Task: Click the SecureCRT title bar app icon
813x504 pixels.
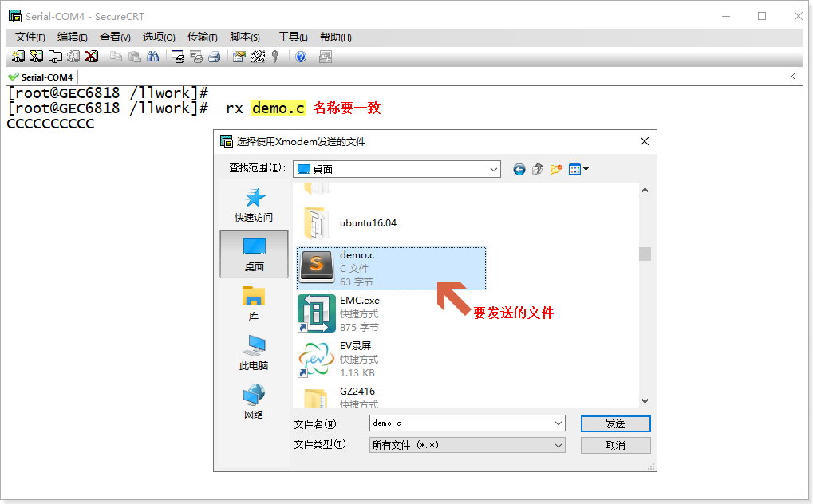Action: pyautogui.click(x=15, y=16)
